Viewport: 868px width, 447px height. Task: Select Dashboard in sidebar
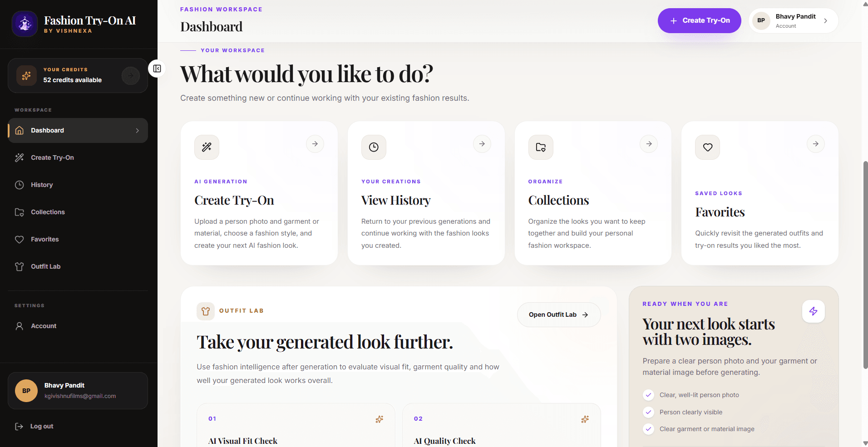coord(78,131)
